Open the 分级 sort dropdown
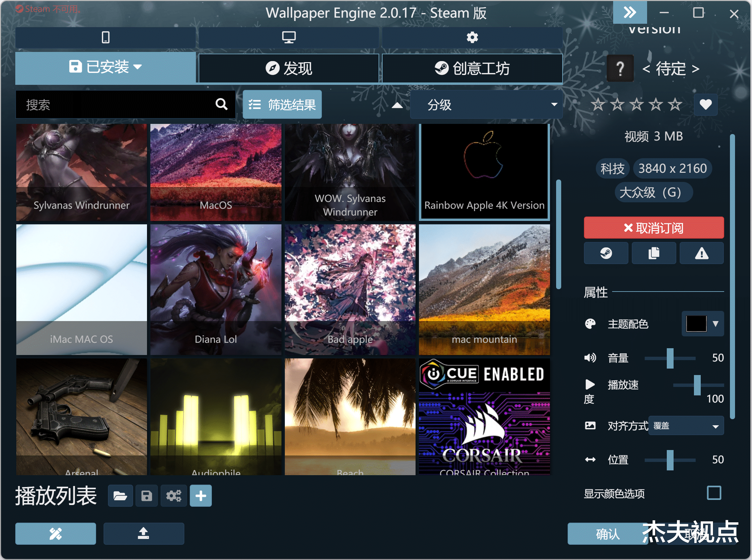Screen dimensions: 752x560 pyautogui.click(x=486, y=105)
